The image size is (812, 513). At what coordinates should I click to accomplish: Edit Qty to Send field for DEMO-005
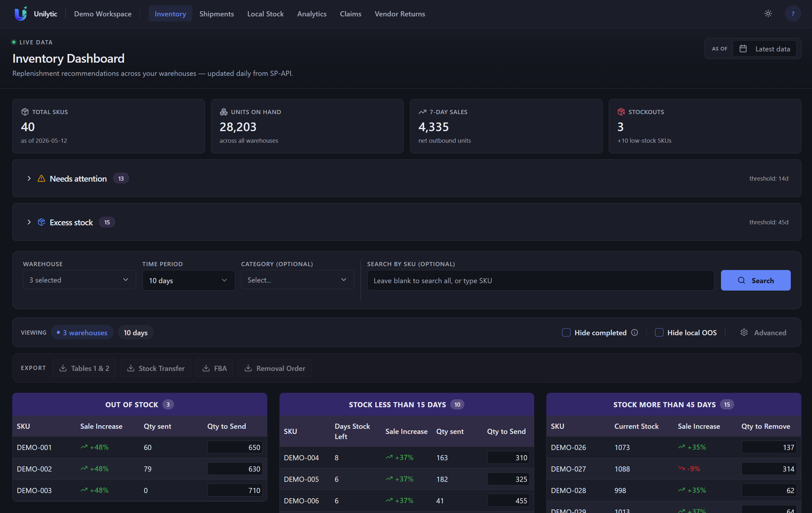point(508,479)
